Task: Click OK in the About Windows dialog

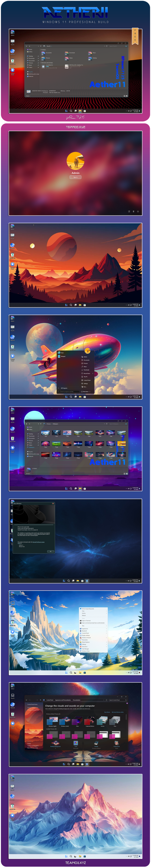Action: coord(50,551)
